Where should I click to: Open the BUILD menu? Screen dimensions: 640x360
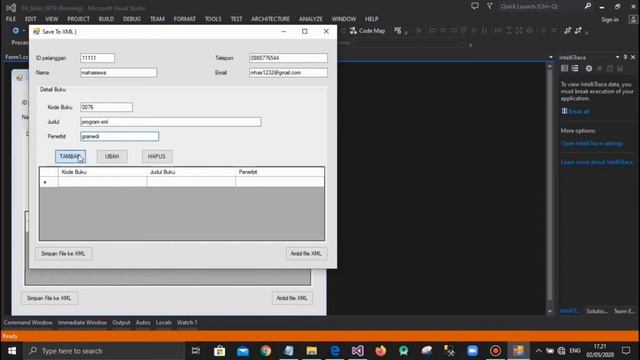106,19
